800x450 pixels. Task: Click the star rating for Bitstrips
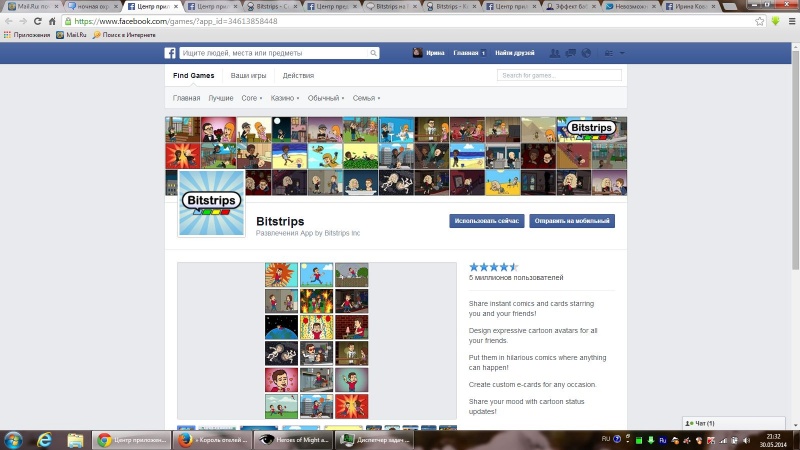pyautogui.click(x=494, y=267)
